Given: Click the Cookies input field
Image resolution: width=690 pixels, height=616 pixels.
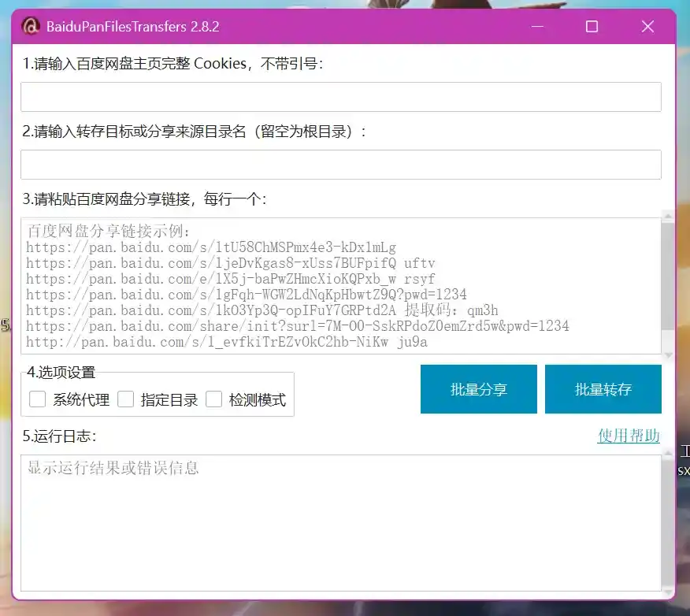Looking at the screenshot, I should [340, 97].
